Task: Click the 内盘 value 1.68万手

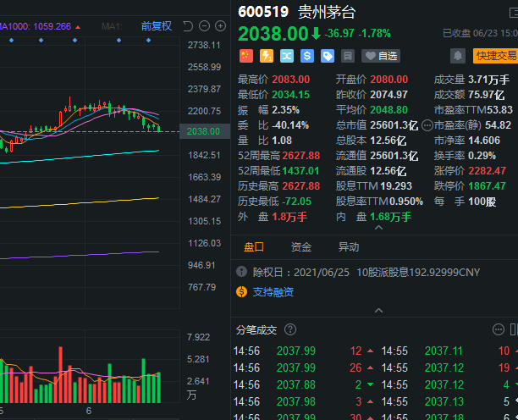Action: click(391, 217)
